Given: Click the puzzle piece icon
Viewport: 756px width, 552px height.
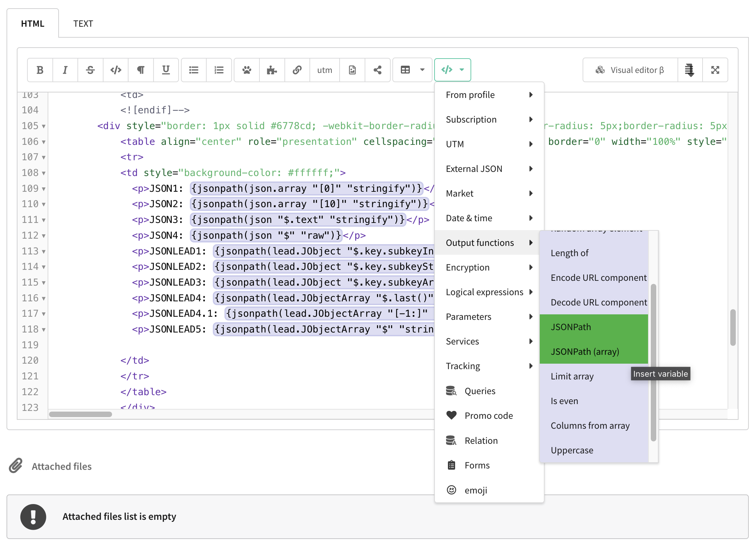Looking at the screenshot, I should pos(272,70).
